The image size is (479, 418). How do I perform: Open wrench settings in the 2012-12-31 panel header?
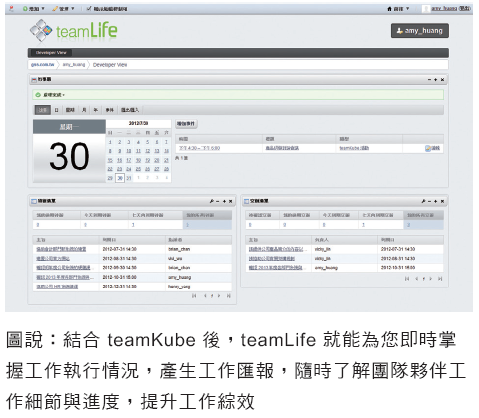[211, 201]
